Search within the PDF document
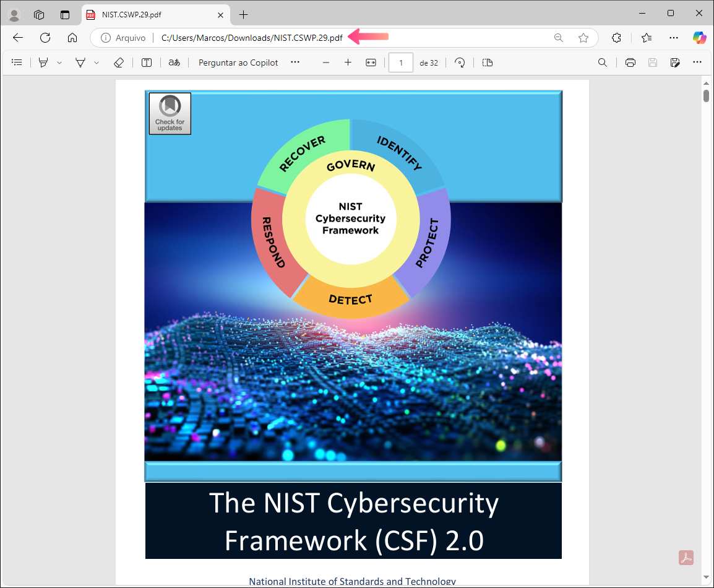Image resolution: width=714 pixels, height=588 pixels. (603, 63)
